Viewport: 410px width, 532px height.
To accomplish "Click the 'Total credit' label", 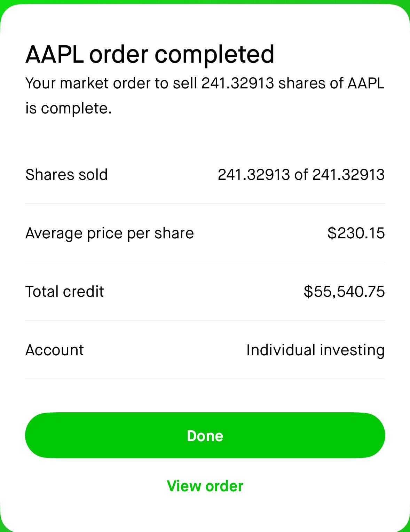I will click(65, 292).
